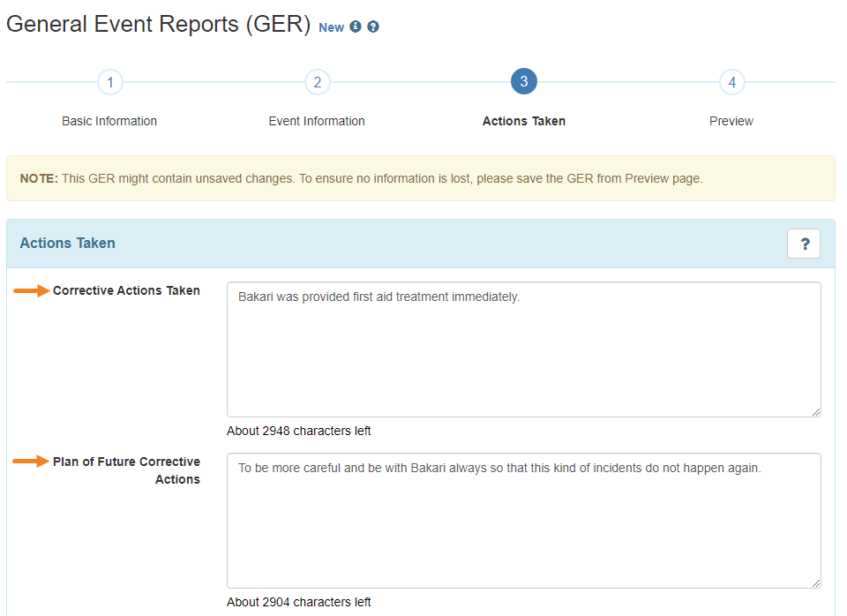This screenshot has width=847, height=616.
Task: Jump to step 2 circle
Action: pos(318,82)
